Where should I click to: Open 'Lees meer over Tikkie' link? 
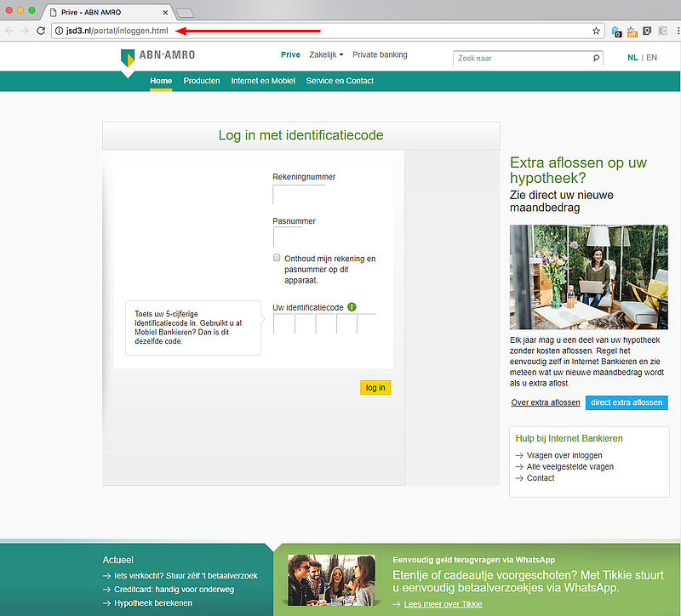443,604
